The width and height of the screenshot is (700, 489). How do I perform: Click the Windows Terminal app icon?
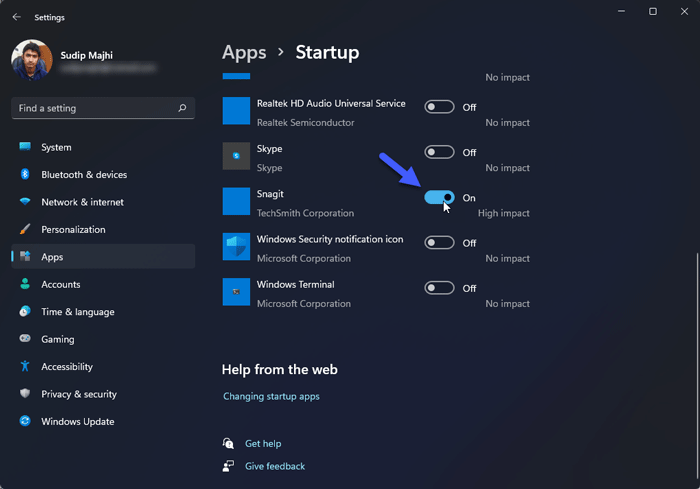point(236,292)
